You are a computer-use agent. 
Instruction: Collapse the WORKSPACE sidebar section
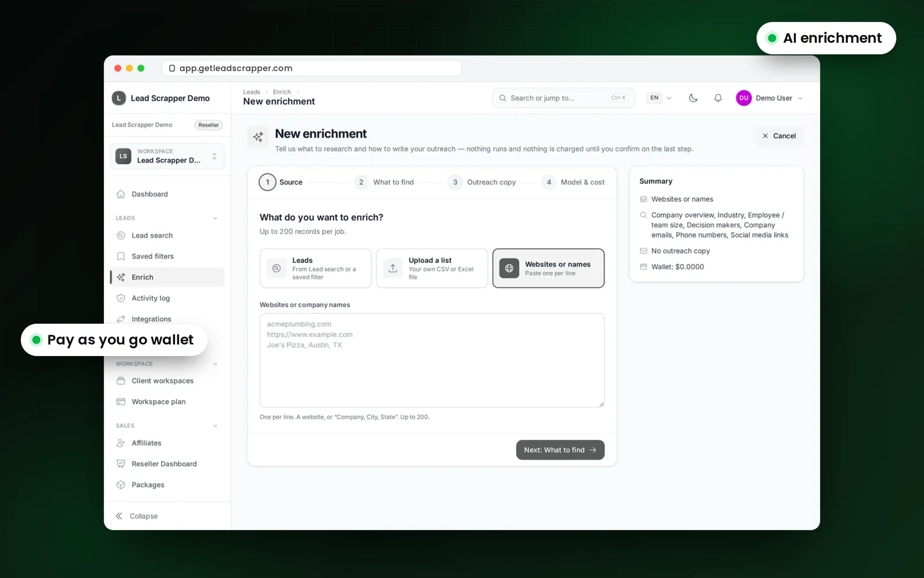click(x=215, y=364)
